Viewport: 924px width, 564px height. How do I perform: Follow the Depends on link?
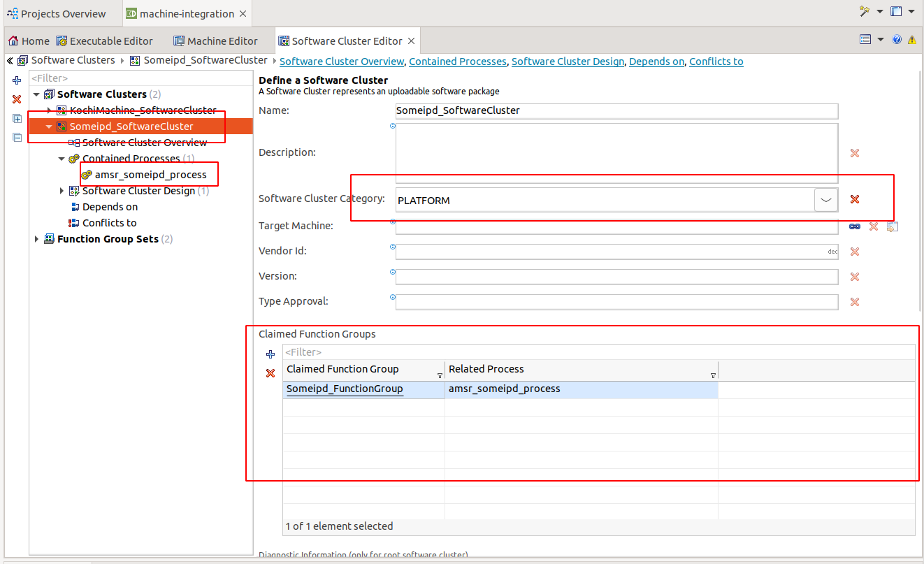pos(656,62)
